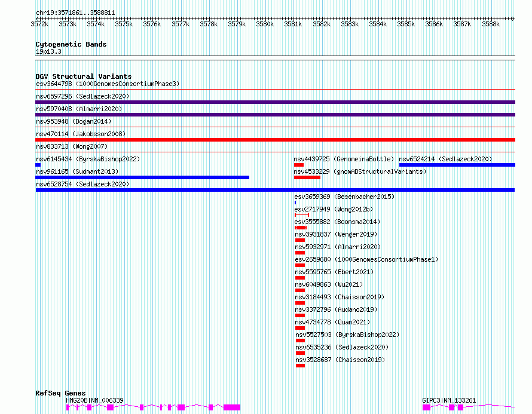Click the 19p13.3 band label
Screen dimensions: 532x414
pos(48,51)
